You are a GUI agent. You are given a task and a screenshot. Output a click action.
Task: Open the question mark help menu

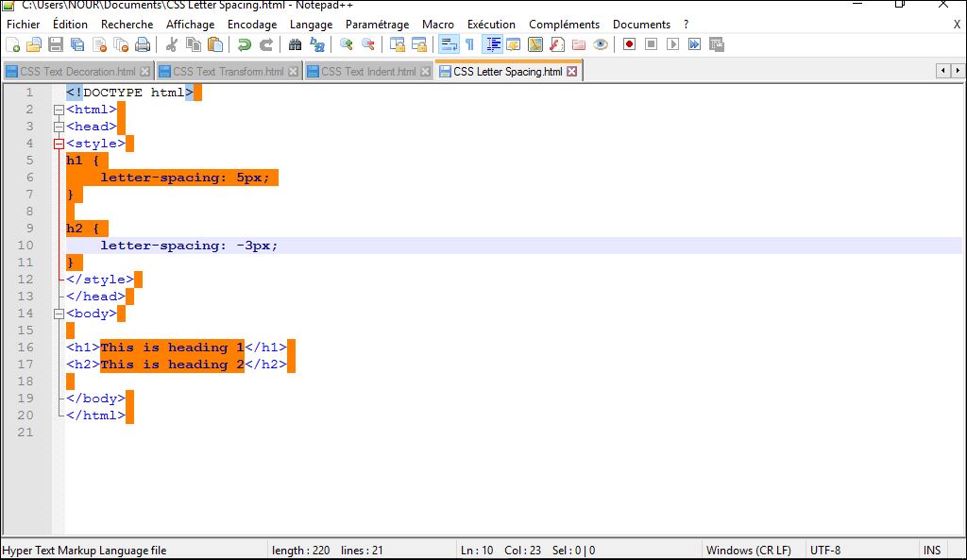click(x=687, y=24)
